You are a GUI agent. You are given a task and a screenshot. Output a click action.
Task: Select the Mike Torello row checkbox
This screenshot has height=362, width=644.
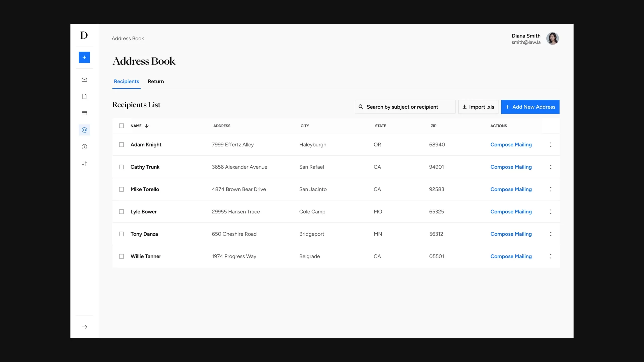[122, 189]
